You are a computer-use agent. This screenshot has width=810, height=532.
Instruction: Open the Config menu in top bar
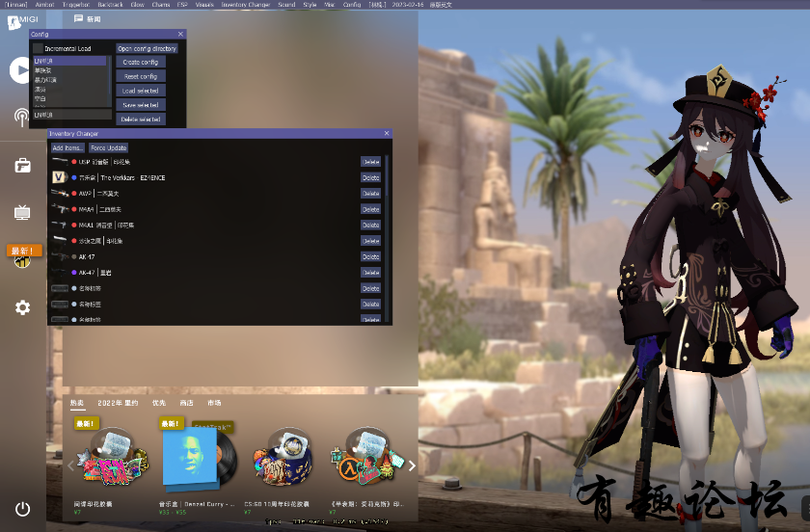352,4
